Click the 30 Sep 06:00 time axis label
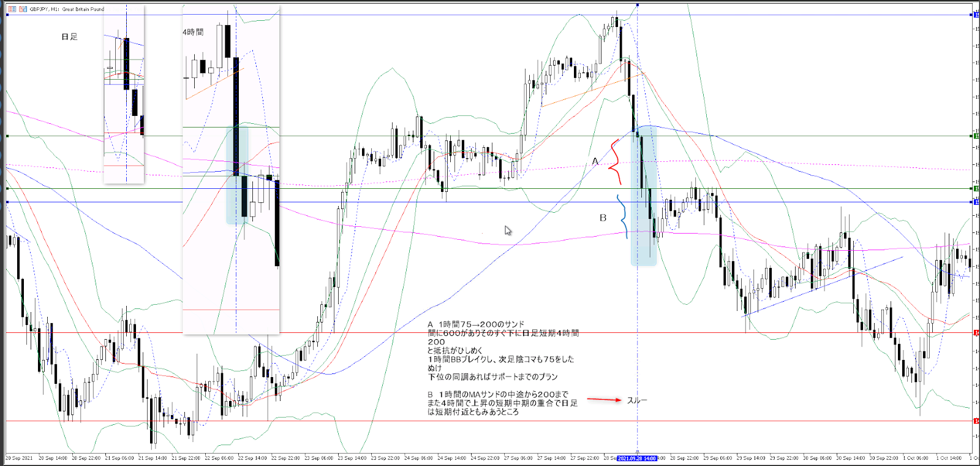 pyautogui.click(x=818, y=458)
